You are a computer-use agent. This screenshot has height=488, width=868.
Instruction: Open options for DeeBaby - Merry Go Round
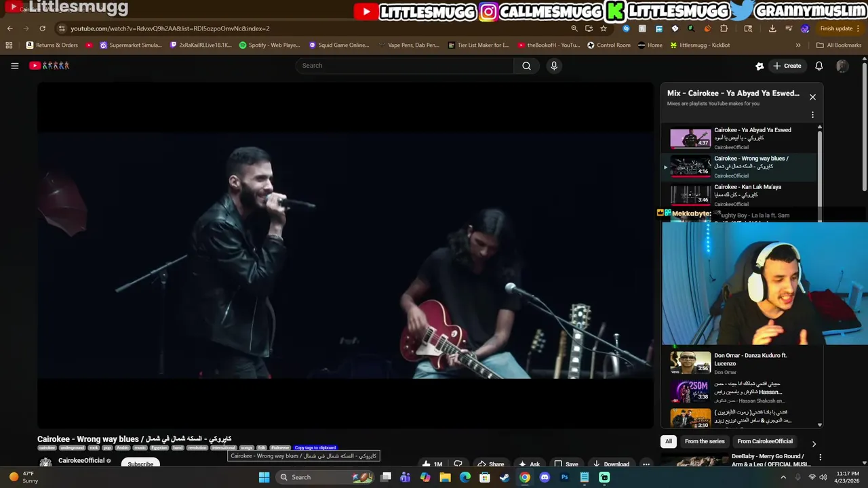(x=820, y=457)
